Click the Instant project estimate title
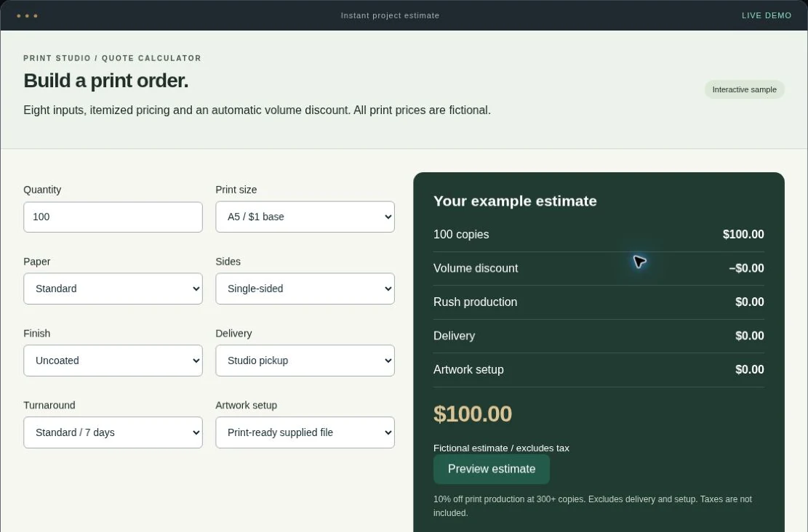808x532 pixels. click(x=390, y=15)
